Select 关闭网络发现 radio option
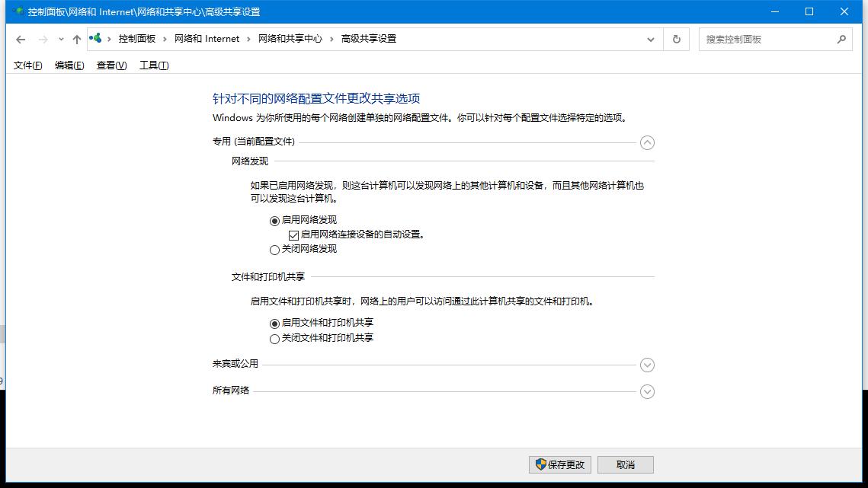 (x=274, y=250)
